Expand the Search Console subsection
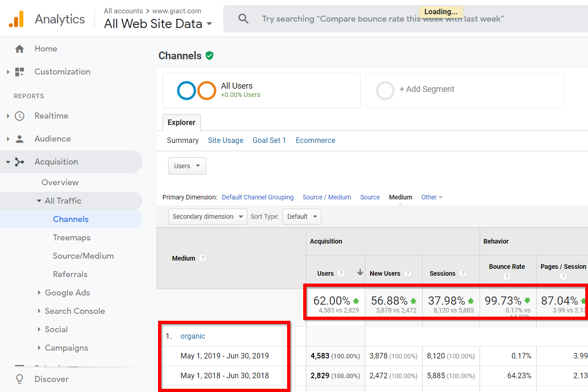This screenshot has width=588, height=392. click(39, 311)
